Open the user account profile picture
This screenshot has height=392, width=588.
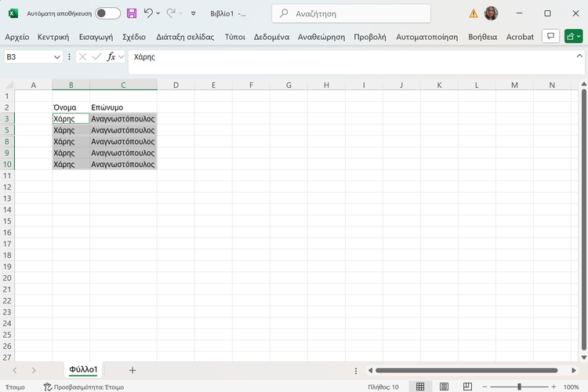[491, 13]
